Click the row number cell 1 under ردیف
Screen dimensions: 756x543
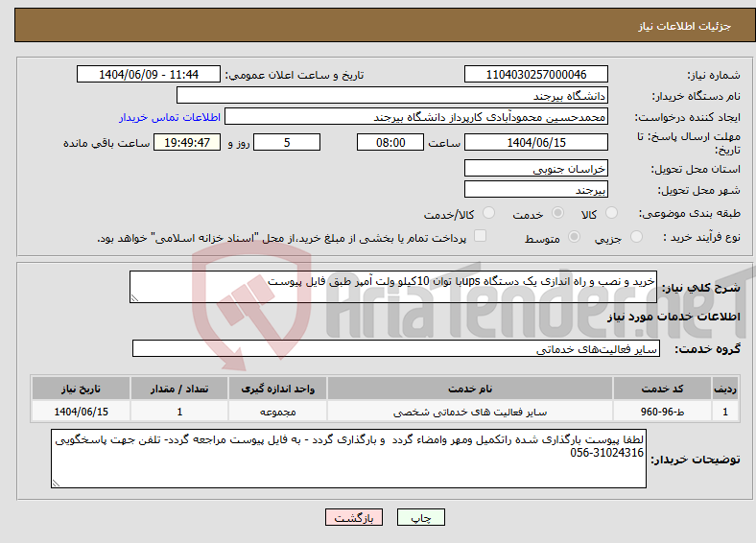725,412
